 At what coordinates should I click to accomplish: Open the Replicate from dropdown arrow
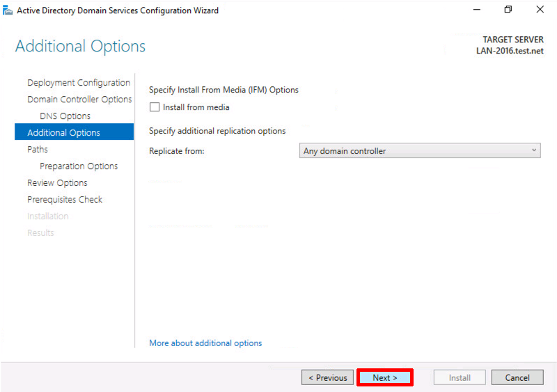(x=534, y=150)
